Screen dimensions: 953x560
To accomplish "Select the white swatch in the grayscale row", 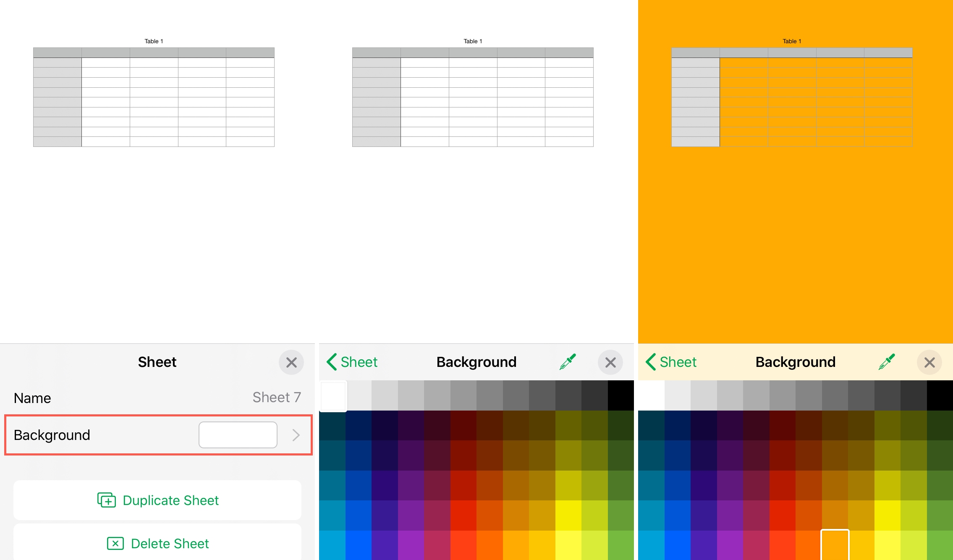I will (333, 395).
